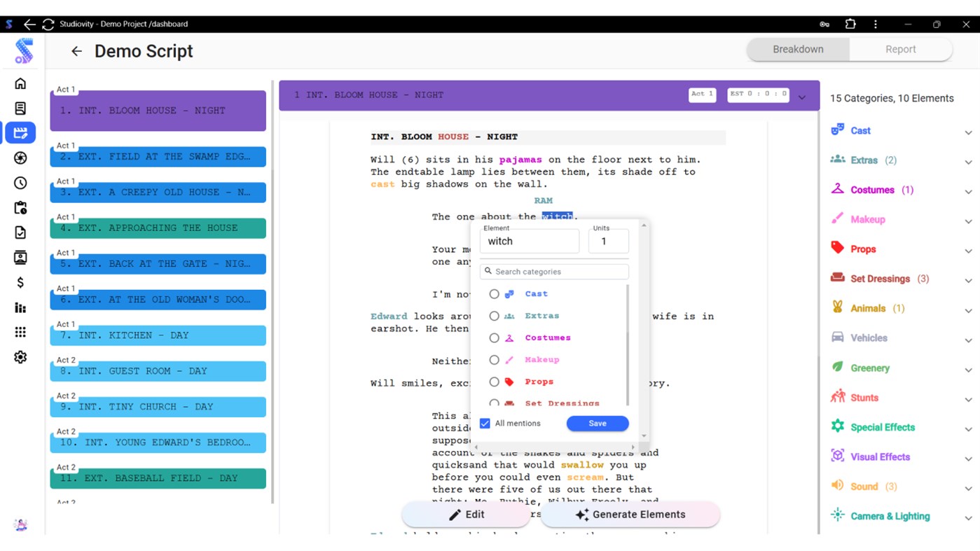Click the Sound speaker icon in right panel
The height and width of the screenshot is (551, 980).
pyautogui.click(x=837, y=485)
